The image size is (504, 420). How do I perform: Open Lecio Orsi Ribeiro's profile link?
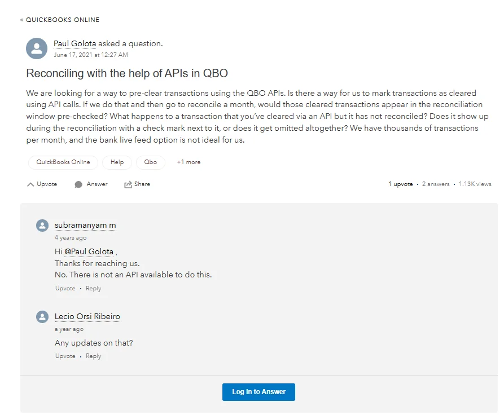click(87, 317)
